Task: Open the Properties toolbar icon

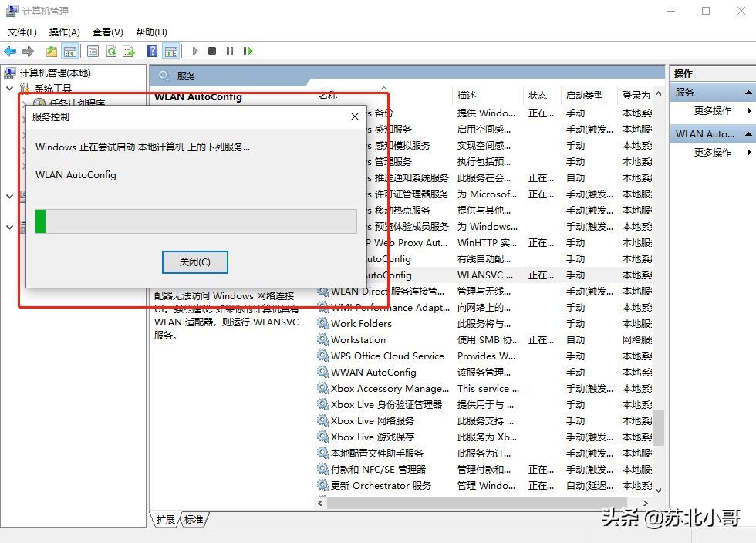Action: [x=93, y=51]
